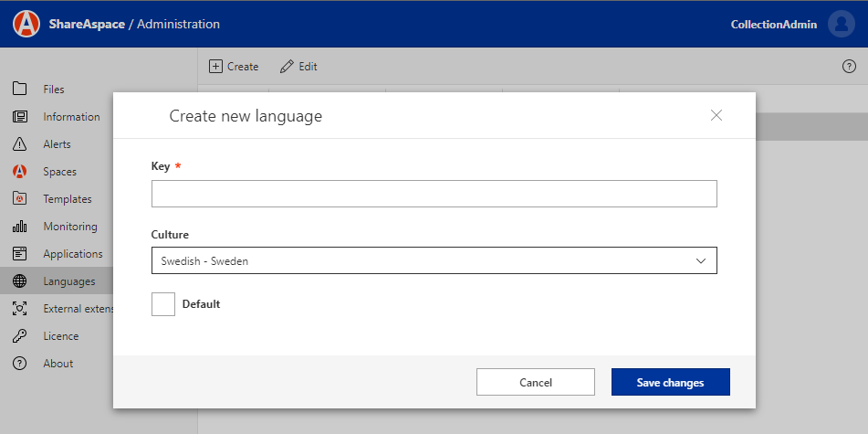Select Monitoring in sidebar
Image resolution: width=868 pixels, height=434 pixels.
pos(70,227)
